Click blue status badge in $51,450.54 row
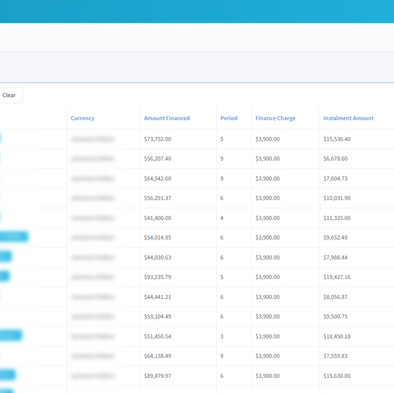Viewport: 394px width, 393px height. tap(11, 335)
